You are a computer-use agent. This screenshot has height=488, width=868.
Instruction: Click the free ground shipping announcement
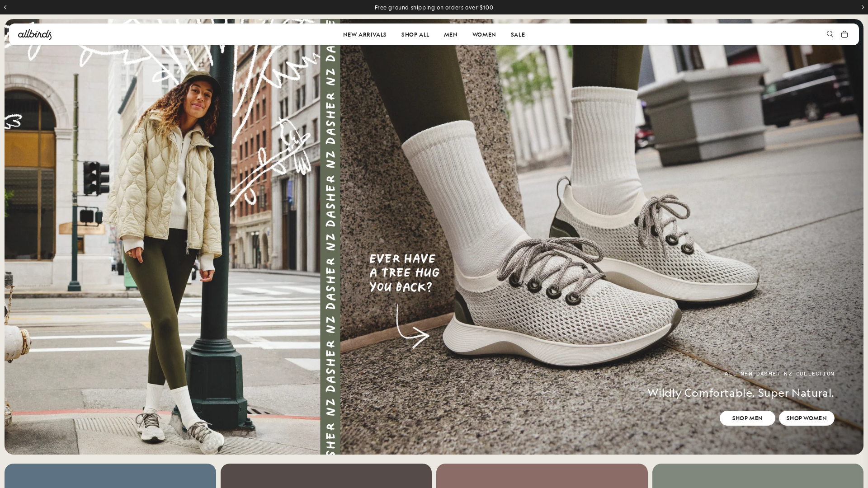pos(434,7)
